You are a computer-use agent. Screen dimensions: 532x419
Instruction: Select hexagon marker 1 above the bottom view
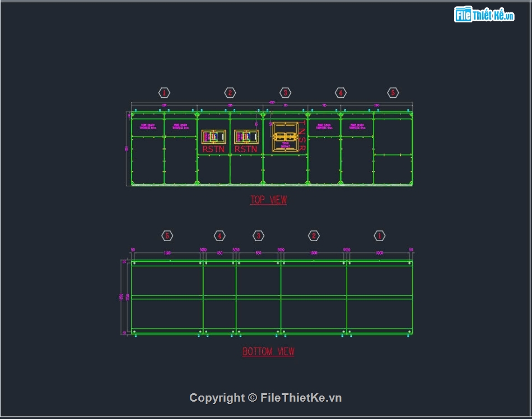tap(379, 236)
